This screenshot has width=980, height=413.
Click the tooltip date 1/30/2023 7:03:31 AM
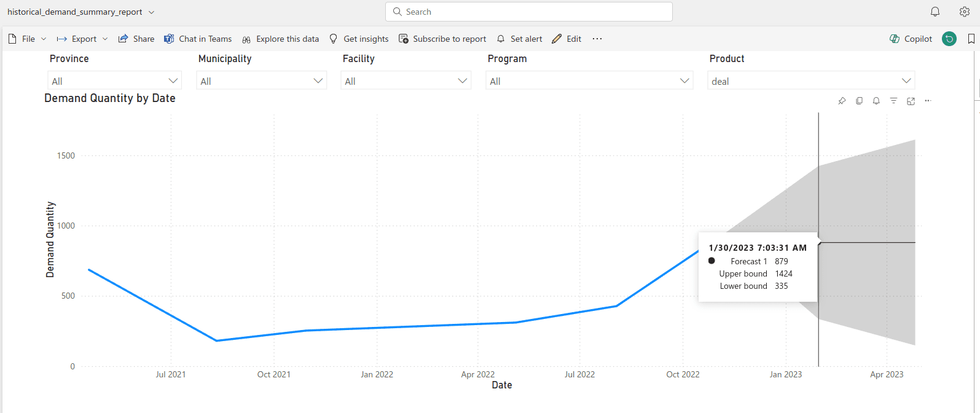coord(758,248)
